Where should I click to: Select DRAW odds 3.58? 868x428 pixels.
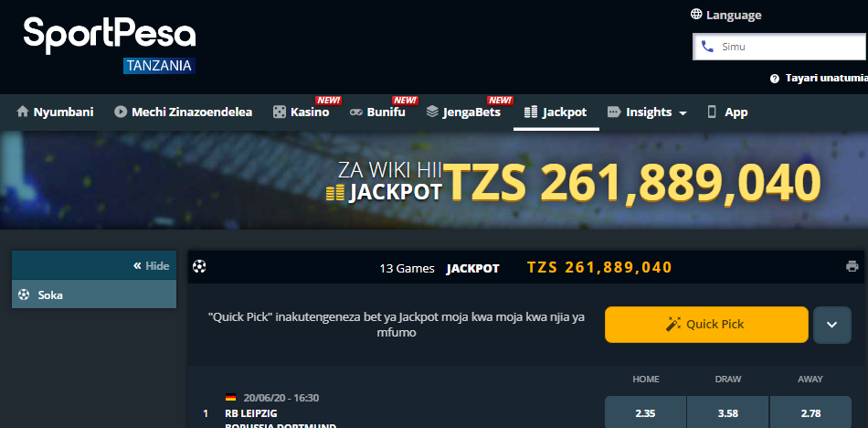[x=728, y=413]
